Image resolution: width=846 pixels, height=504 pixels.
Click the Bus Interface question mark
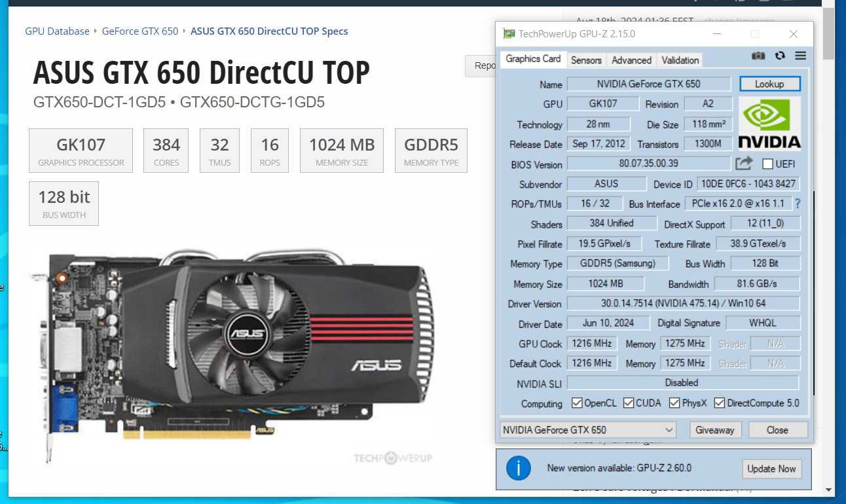coord(798,204)
